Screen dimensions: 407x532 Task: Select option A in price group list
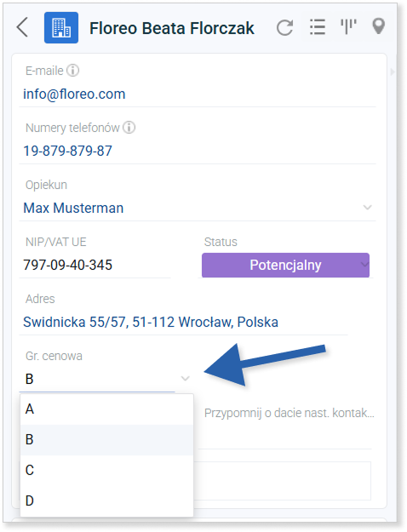pyautogui.click(x=106, y=409)
